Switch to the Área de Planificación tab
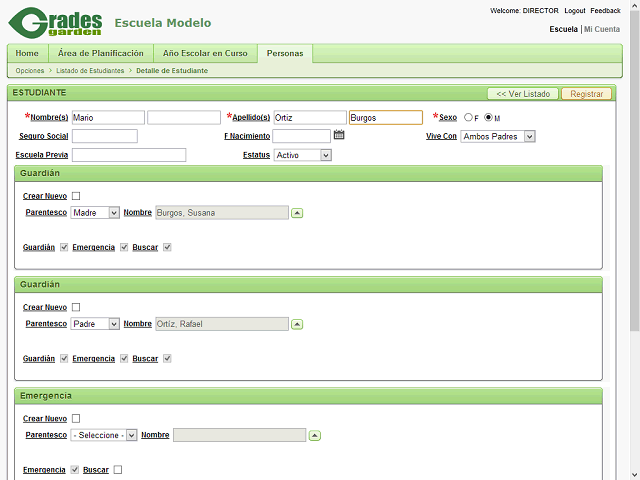The image size is (640, 480). [x=100, y=53]
